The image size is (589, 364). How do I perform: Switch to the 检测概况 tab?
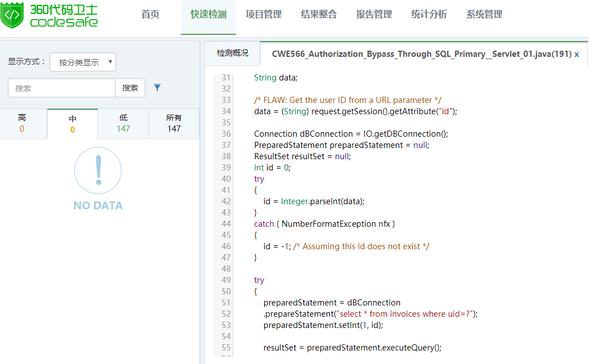(x=232, y=53)
